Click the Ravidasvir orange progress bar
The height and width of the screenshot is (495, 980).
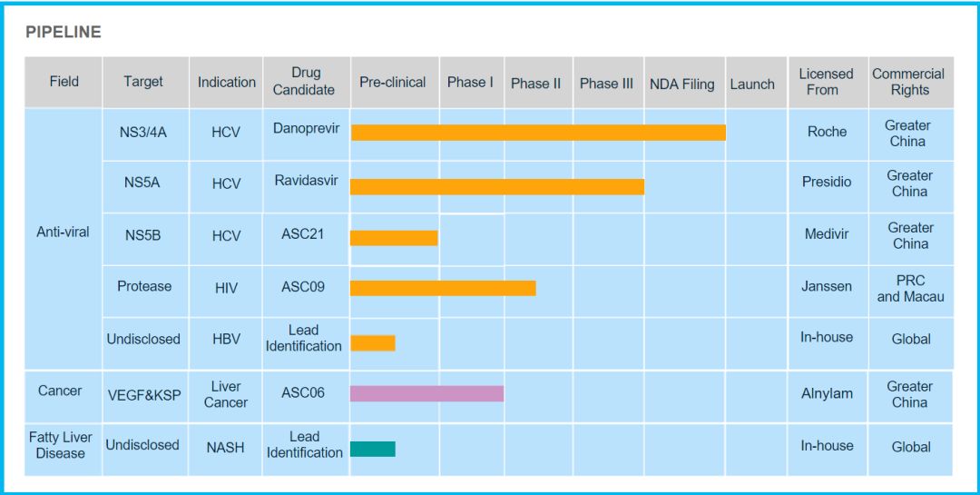[497, 186]
